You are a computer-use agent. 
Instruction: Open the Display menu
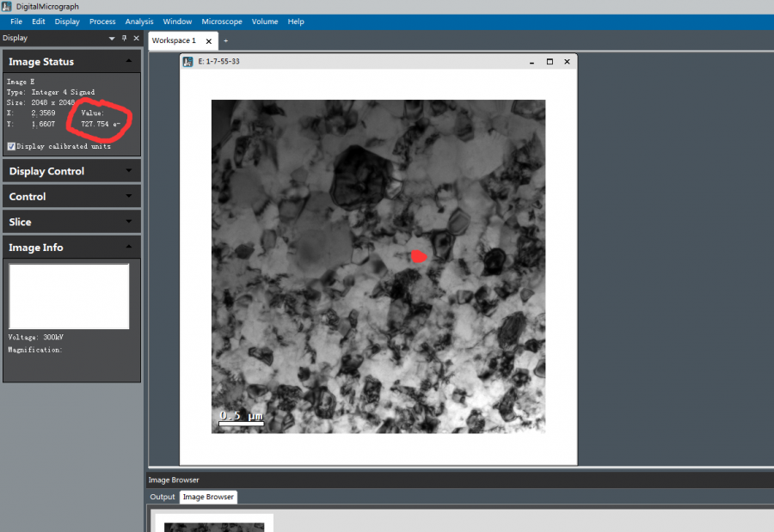click(x=67, y=21)
